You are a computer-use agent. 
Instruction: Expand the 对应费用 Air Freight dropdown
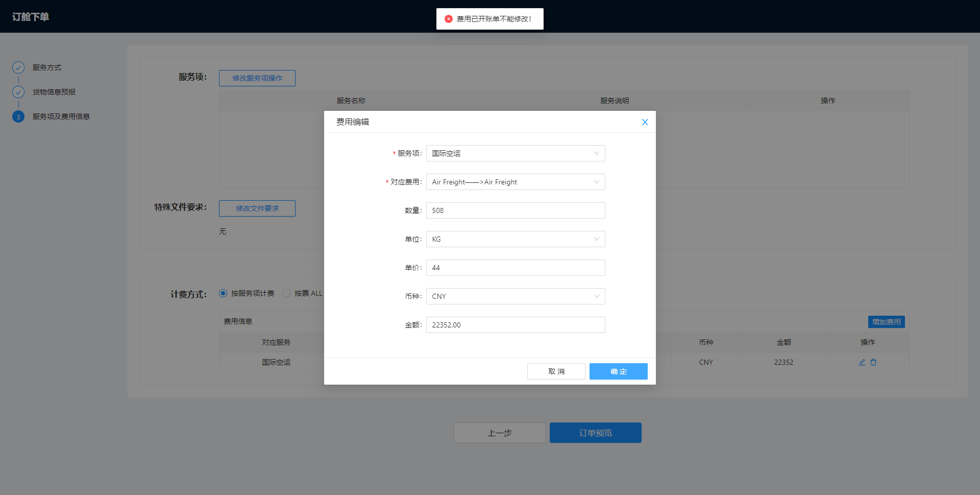(515, 182)
